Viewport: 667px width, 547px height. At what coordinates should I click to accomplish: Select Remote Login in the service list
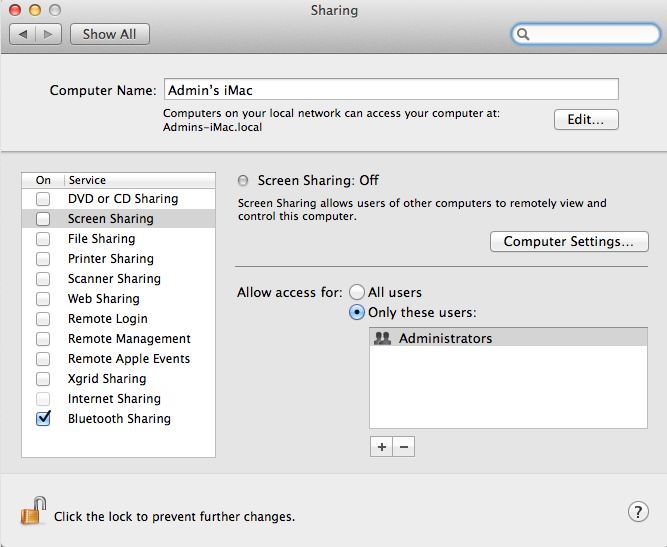click(107, 319)
